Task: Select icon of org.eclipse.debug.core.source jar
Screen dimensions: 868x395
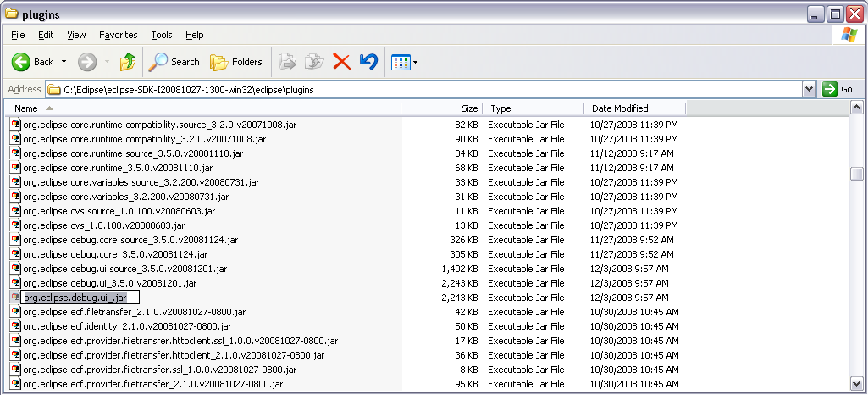Action: [x=15, y=240]
